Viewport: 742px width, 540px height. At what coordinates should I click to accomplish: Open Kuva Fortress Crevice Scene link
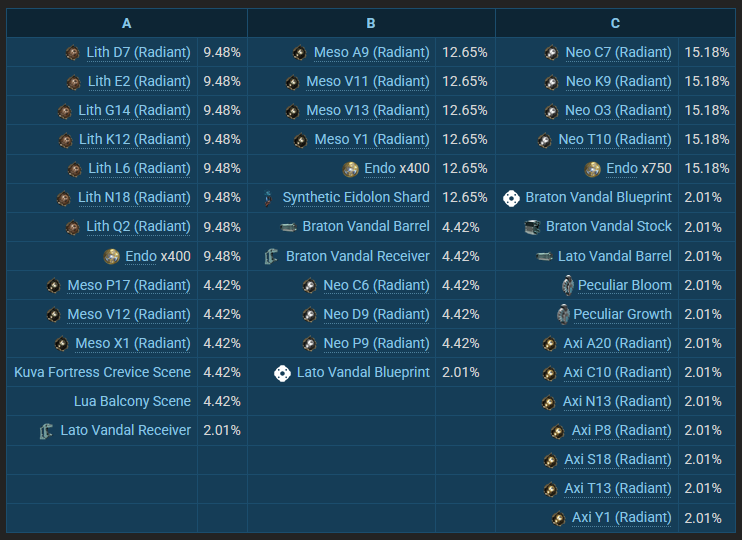point(102,372)
